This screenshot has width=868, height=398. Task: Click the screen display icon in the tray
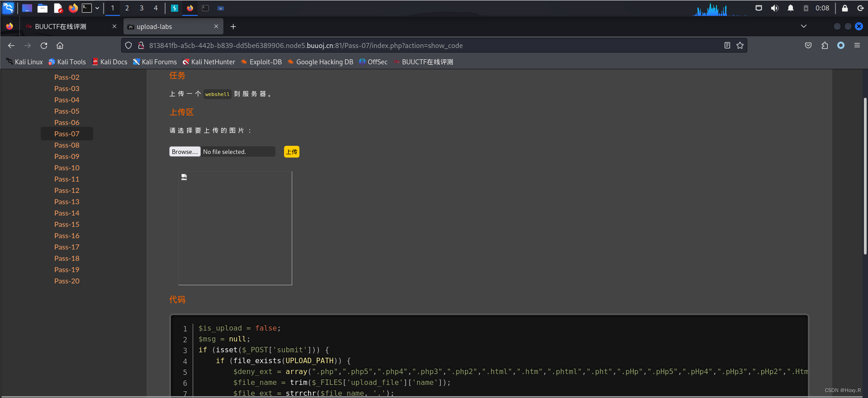pos(759,8)
